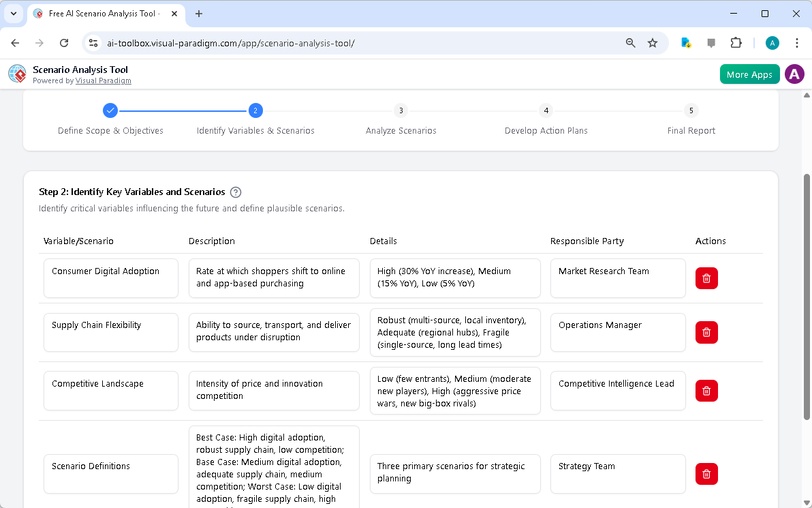812x508 pixels.
Task: Reload the current page
Action: [64, 42]
